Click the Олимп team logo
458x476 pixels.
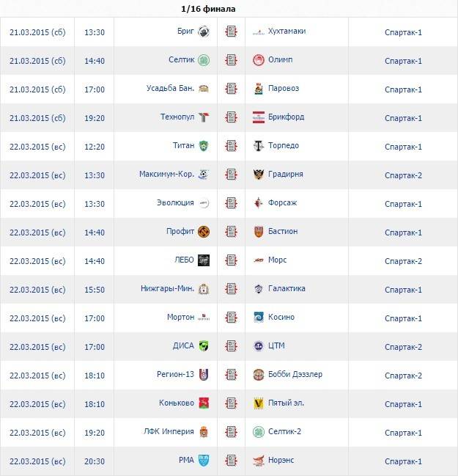[x=258, y=60]
